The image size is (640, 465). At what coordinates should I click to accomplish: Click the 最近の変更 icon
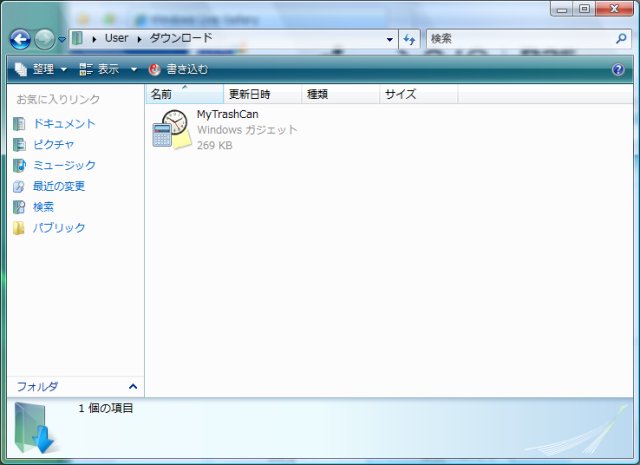(19, 187)
